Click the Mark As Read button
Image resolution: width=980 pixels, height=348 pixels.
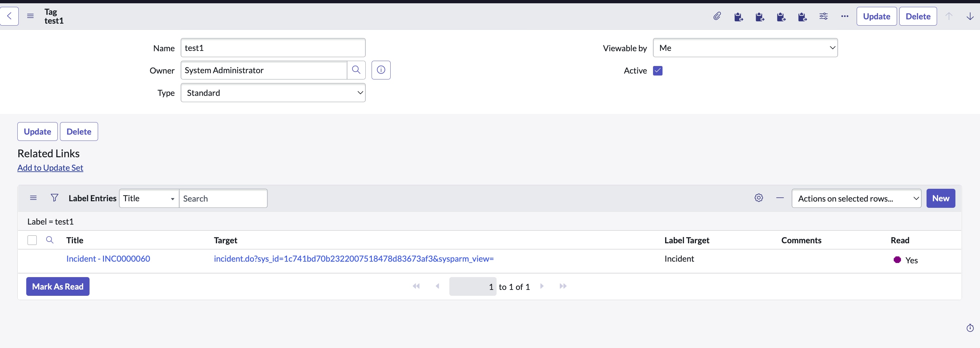[57, 286]
